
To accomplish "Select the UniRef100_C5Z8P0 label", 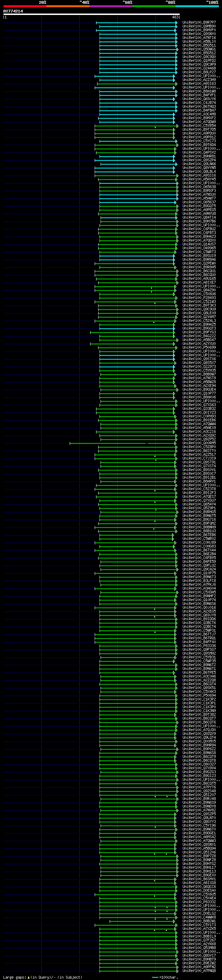I will click(x=199, y=447).
